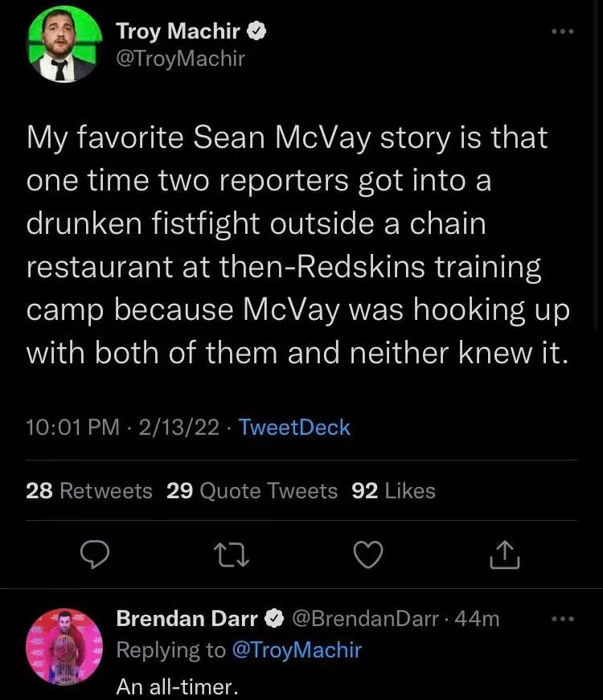Tap the retweet arrows icon

232,554
